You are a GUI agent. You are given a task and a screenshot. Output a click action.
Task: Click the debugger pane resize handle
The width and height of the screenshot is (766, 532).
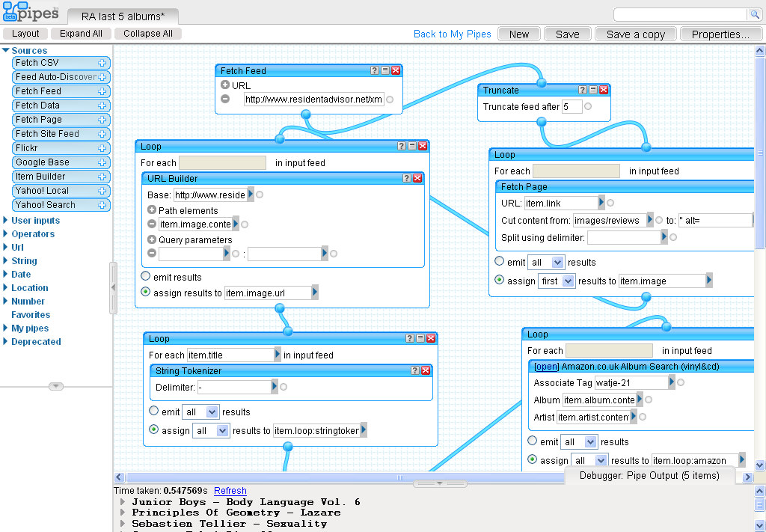[440, 483]
